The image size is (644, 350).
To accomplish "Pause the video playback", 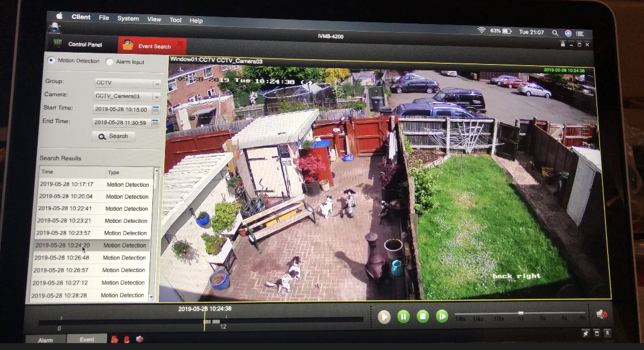I will pyautogui.click(x=404, y=316).
